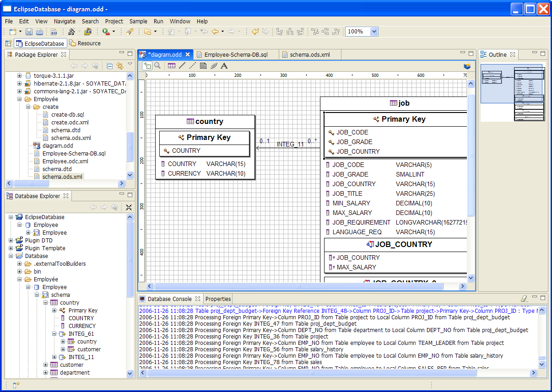The width and height of the screenshot is (552, 392).
Task: Expand torque-3.1.1.jar in Package Explorer
Action: click(x=20, y=75)
